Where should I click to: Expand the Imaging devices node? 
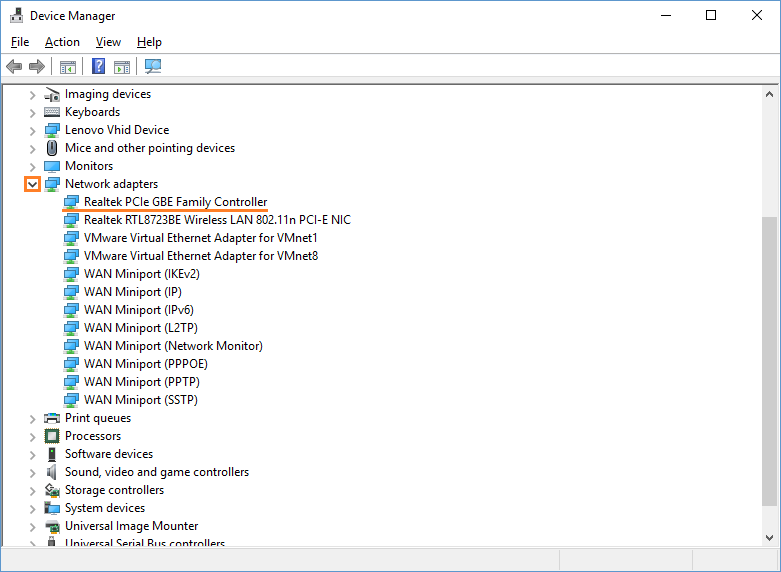pyautogui.click(x=32, y=95)
